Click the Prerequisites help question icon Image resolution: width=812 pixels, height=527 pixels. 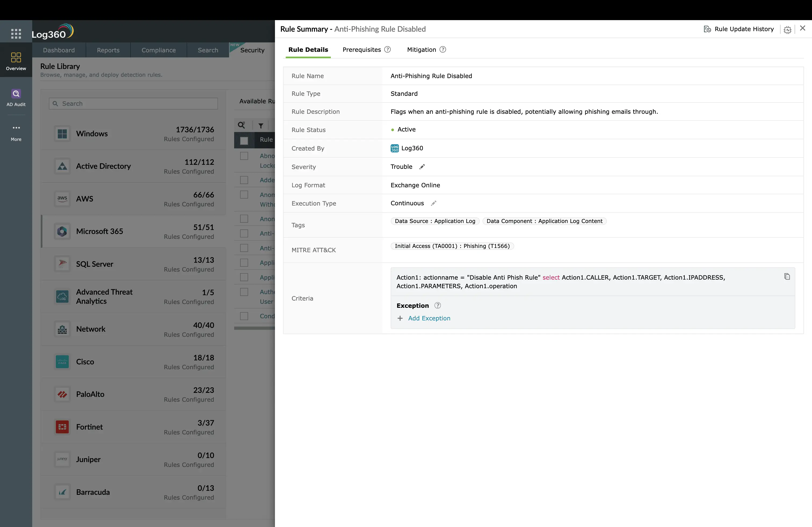pos(387,49)
